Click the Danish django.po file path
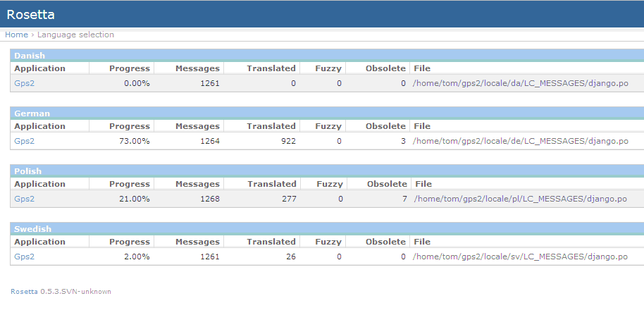The image size is (644, 327). (520, 83)
